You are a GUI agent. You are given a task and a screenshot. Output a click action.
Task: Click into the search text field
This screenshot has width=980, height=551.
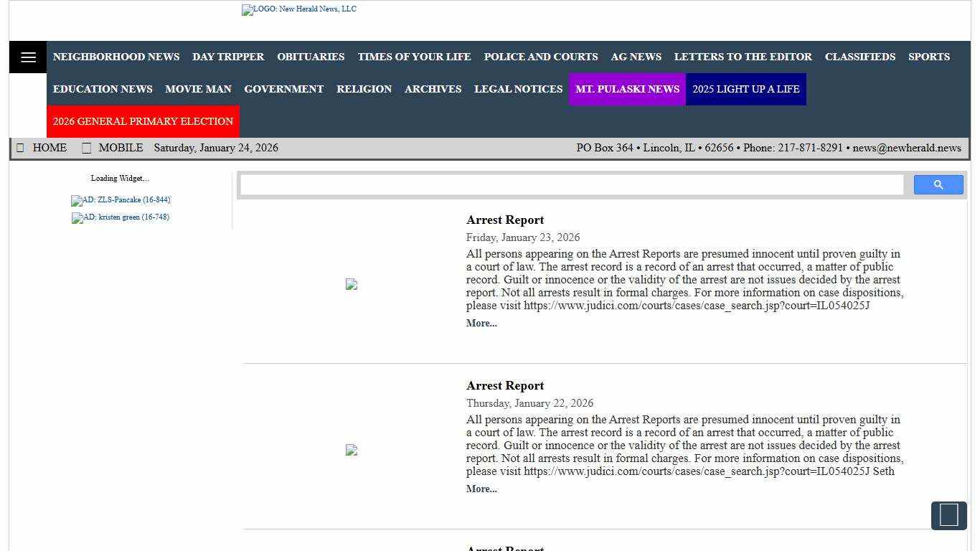[x=571, y=185]
